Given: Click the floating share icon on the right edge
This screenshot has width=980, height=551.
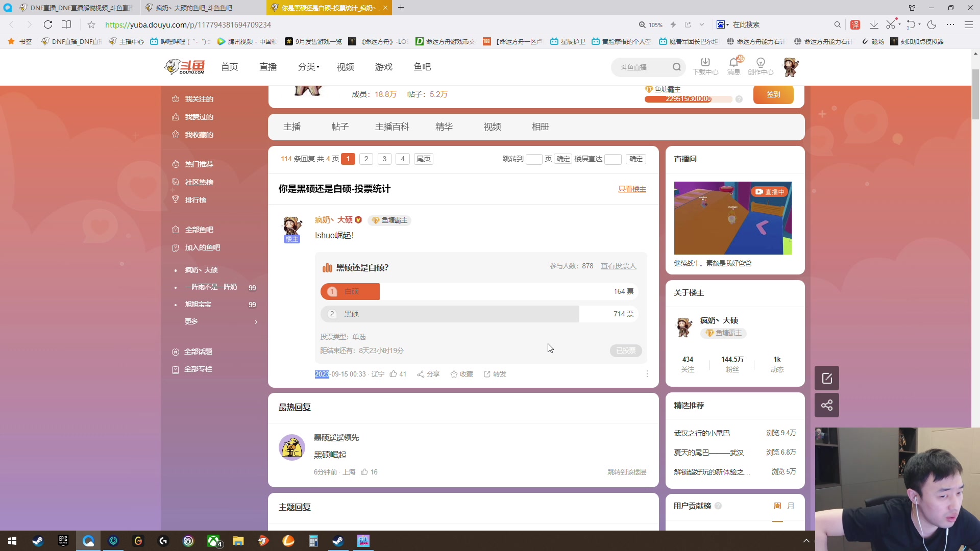Looking at the screenshot, I should pos(826,405).
